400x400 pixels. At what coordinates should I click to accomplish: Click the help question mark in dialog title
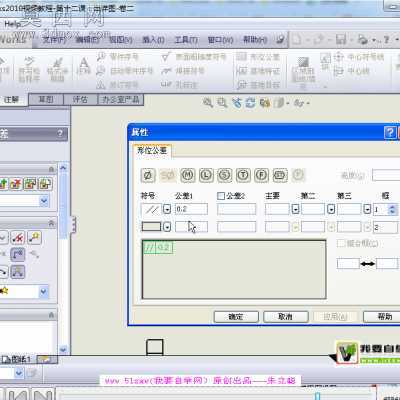(x=390, y=132)
